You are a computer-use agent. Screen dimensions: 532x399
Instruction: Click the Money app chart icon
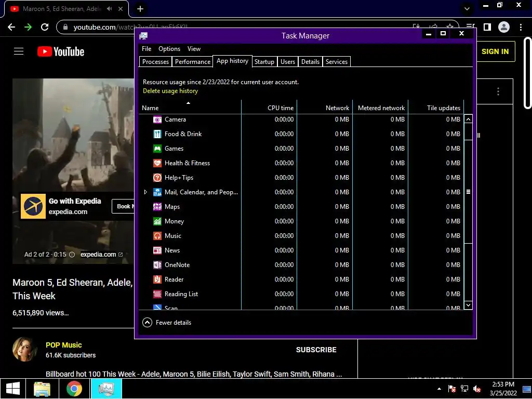157,221
